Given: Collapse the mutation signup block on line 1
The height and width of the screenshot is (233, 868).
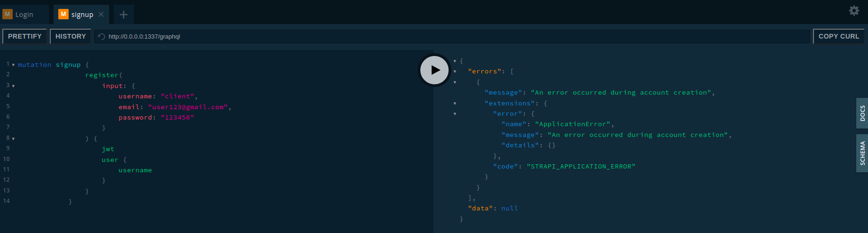Looking at the screenshot, I should [13, 65].
